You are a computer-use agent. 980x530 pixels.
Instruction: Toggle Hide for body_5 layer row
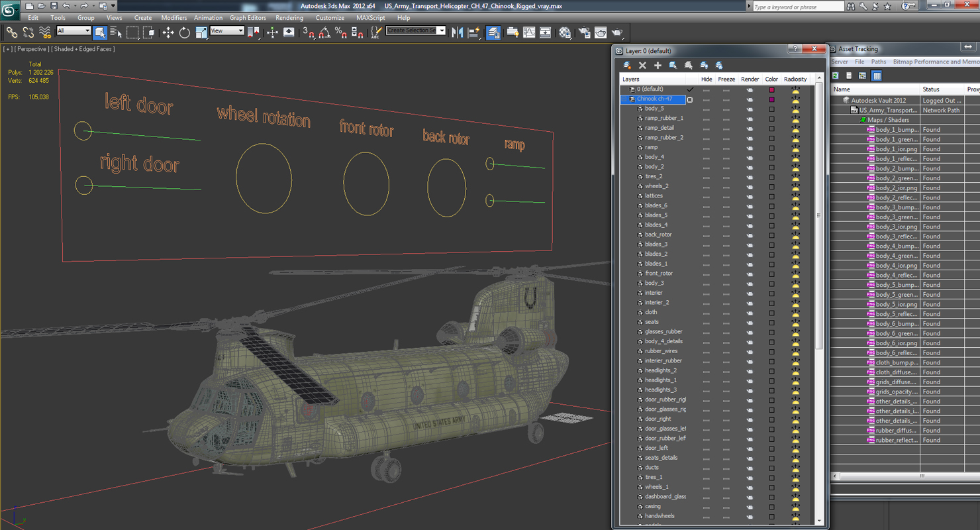[x=707, y=109]
